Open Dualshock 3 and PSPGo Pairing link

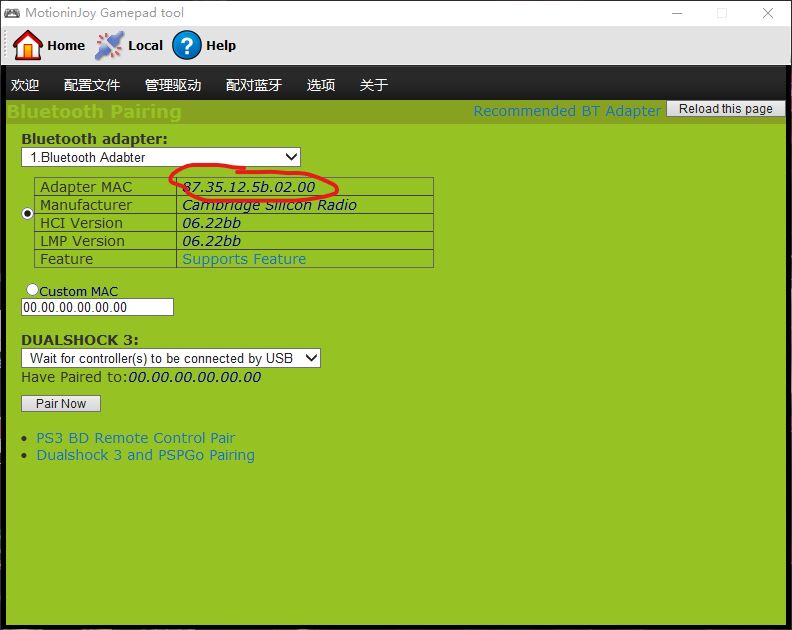click(145, 455)
